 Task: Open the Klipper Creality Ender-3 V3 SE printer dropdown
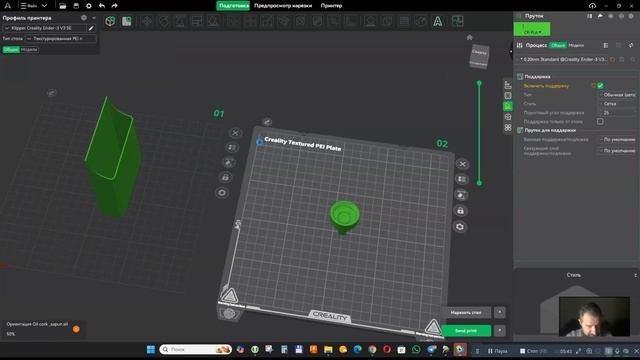click(45, 28)
